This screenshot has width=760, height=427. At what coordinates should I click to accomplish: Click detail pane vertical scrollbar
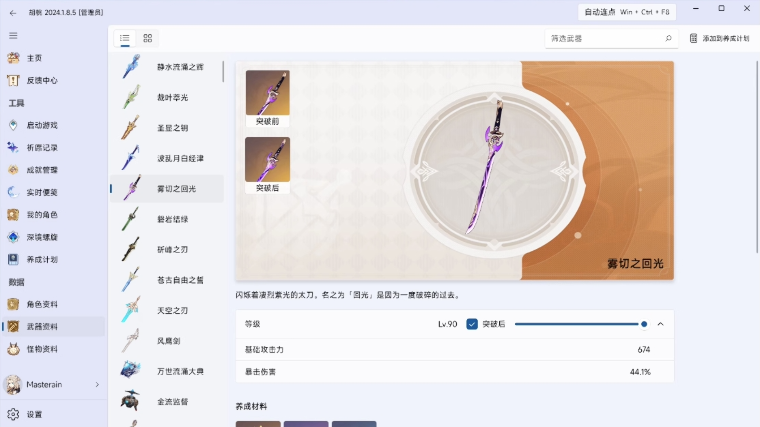[x=757, y=157]
